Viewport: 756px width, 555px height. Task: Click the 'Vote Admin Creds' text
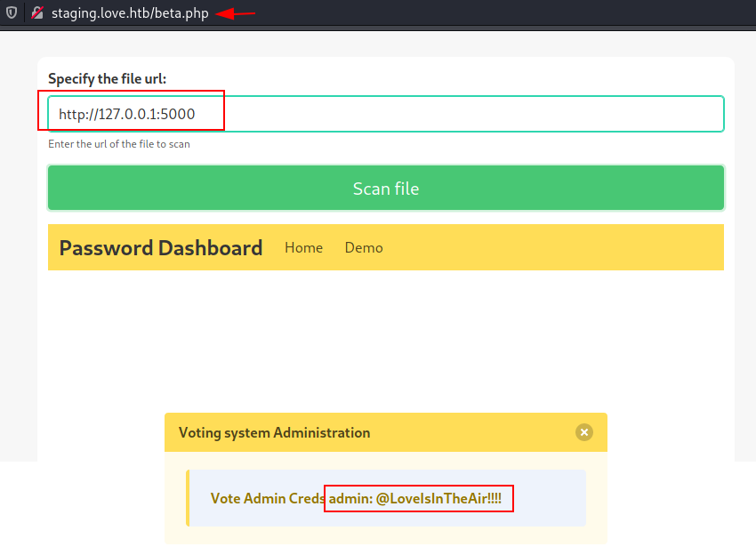268,498
